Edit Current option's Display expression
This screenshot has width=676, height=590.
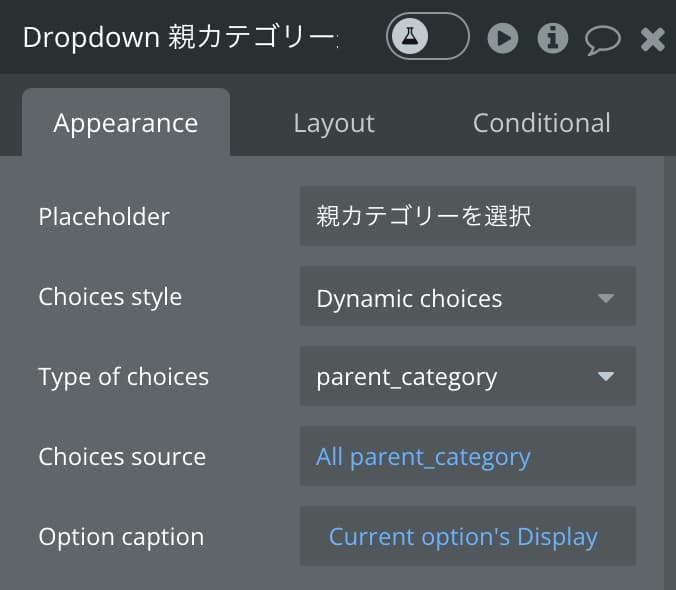463,537
